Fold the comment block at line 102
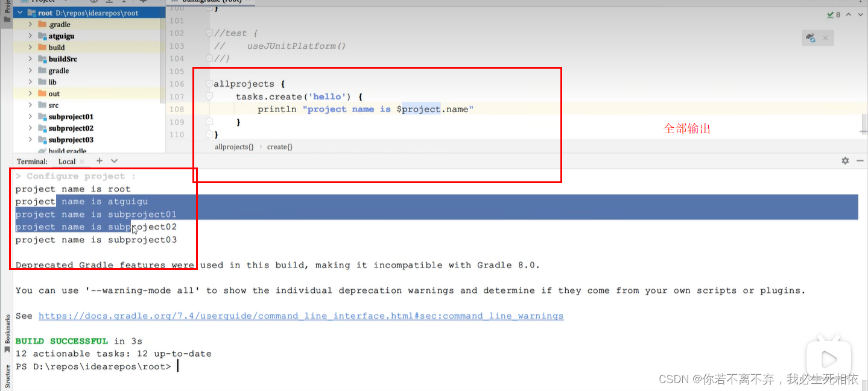 pos(209,33)
